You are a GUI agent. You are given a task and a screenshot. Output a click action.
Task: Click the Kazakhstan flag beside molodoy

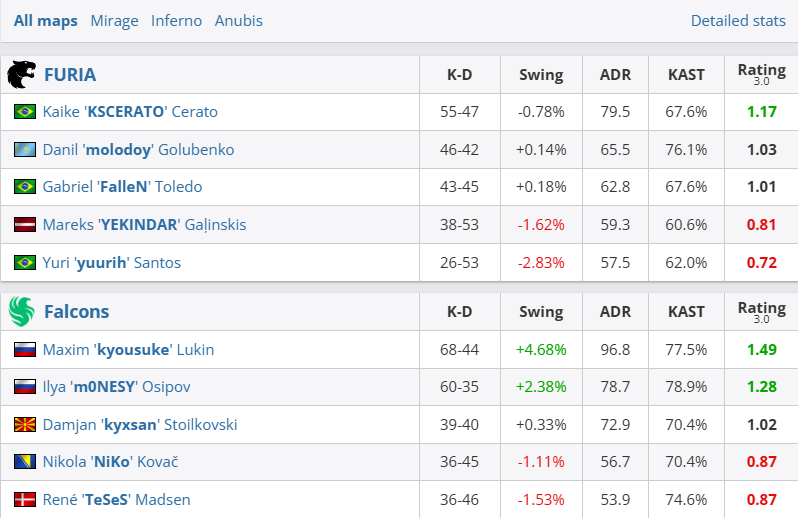25,150
